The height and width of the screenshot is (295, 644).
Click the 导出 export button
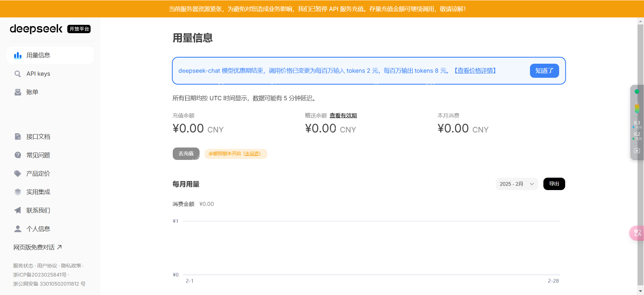(554, 184)
